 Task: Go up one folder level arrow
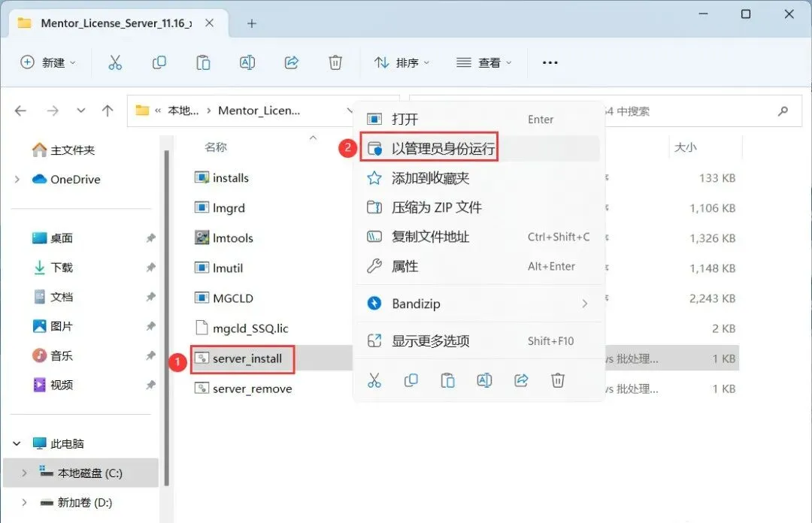(108, 110)
